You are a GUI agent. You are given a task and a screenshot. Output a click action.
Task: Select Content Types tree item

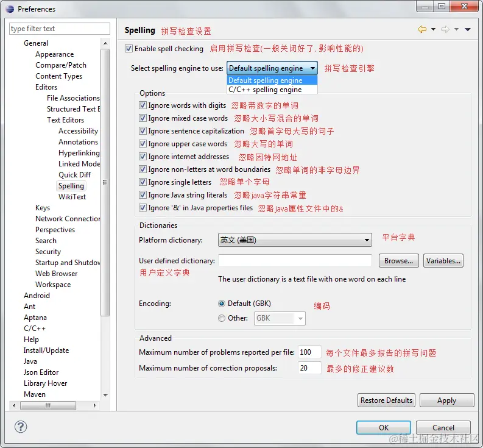[59, 76]
